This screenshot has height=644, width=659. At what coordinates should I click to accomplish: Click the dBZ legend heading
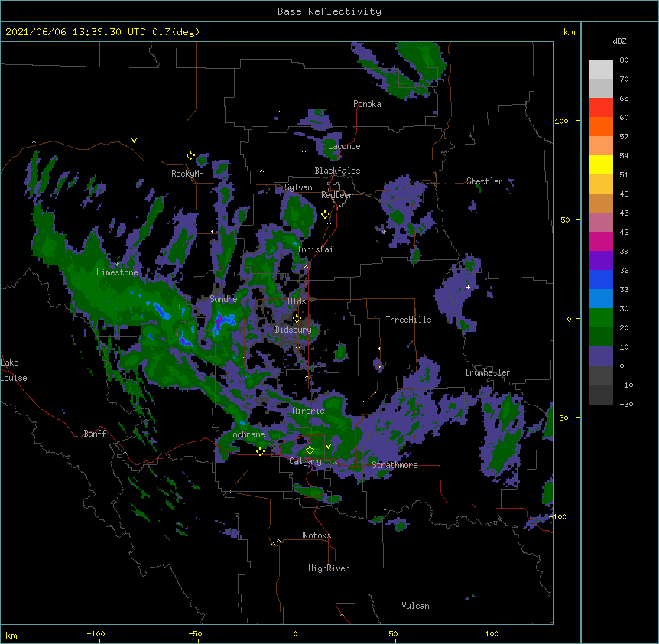[619, 41]
